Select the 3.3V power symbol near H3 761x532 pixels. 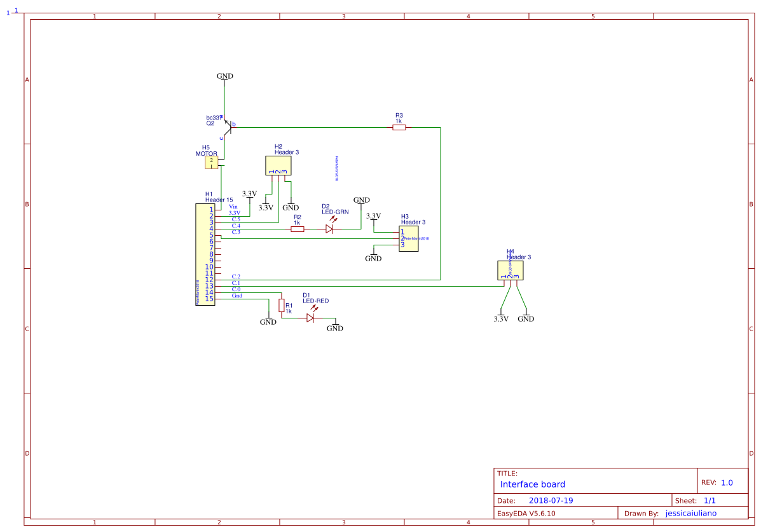point(374,216)
